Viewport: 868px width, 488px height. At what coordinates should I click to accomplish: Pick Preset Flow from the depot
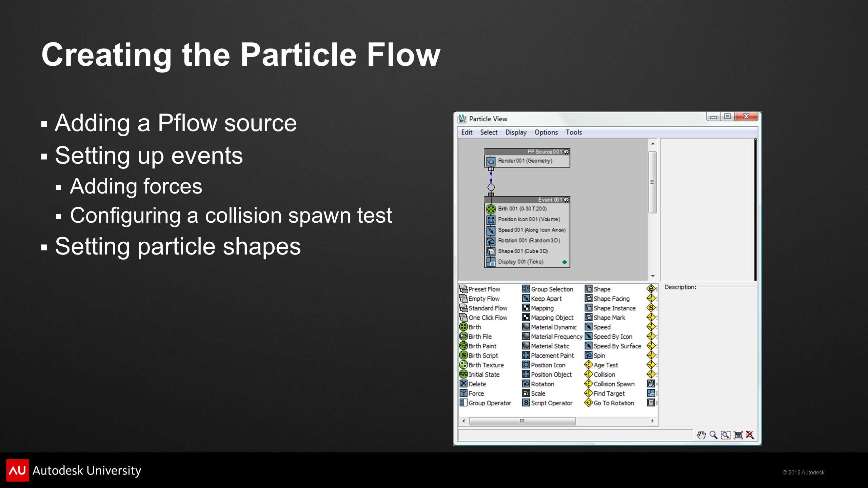point(480,289)
